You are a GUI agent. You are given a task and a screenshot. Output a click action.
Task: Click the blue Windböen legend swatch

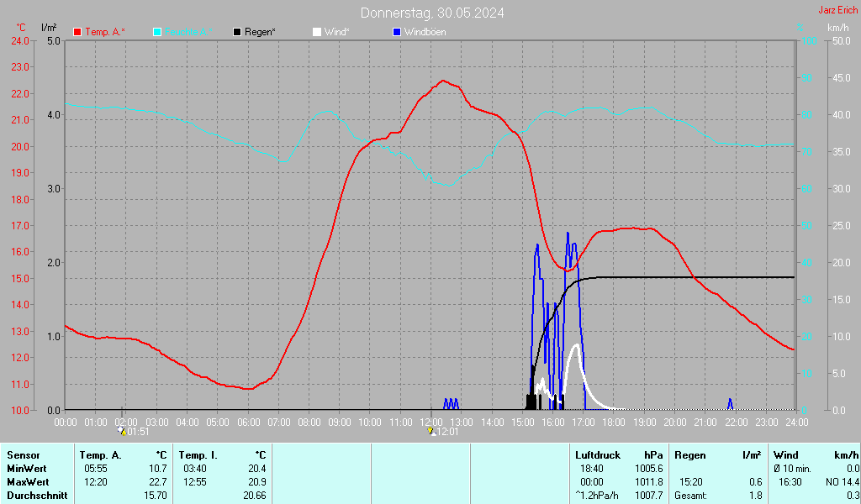point(397,32)
